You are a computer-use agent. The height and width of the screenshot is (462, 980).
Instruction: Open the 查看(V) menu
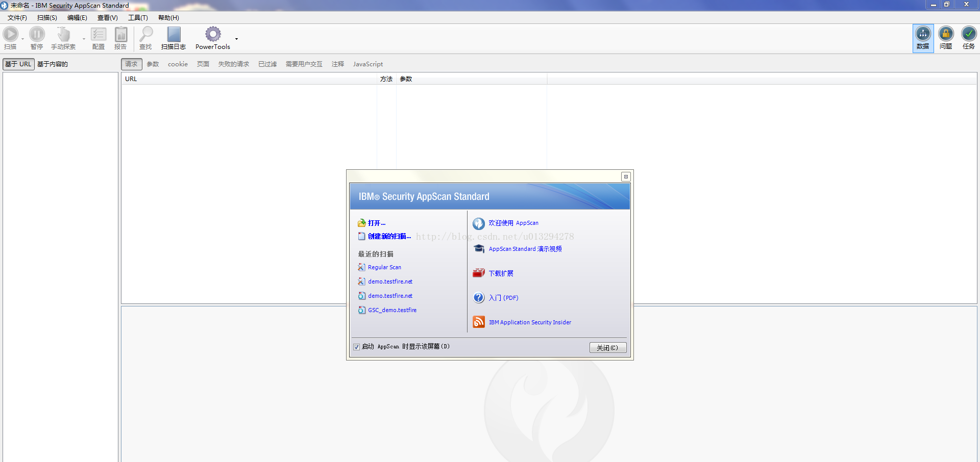click(x=107, y=18)
